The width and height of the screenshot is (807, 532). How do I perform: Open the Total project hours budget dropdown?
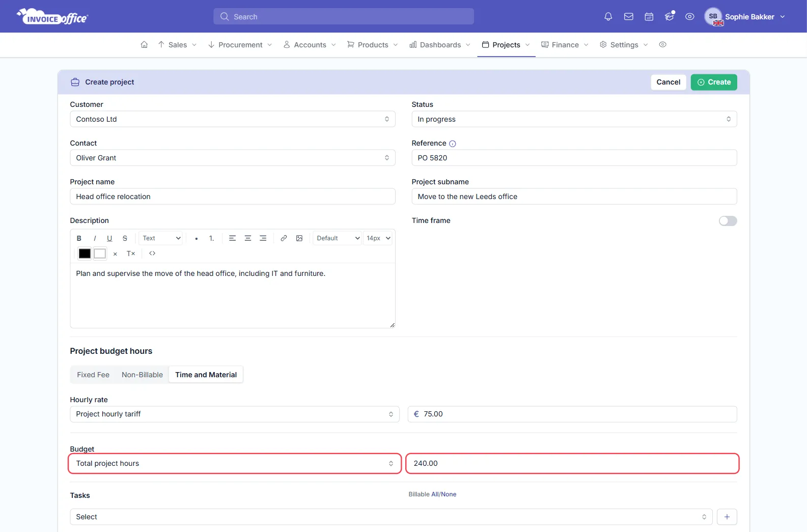(235, 463)
